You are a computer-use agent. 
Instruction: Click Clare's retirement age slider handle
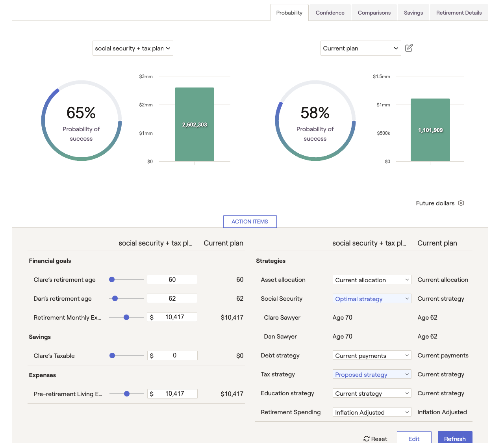112,279
